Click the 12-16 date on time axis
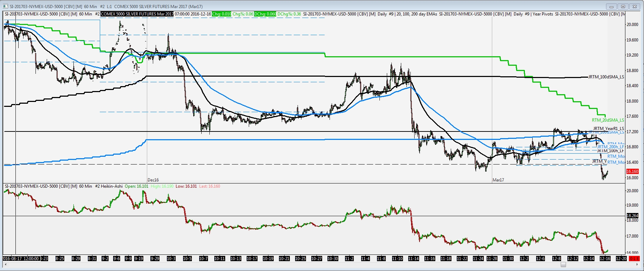This screenshot has height=271, width=644. pos(605,259)
